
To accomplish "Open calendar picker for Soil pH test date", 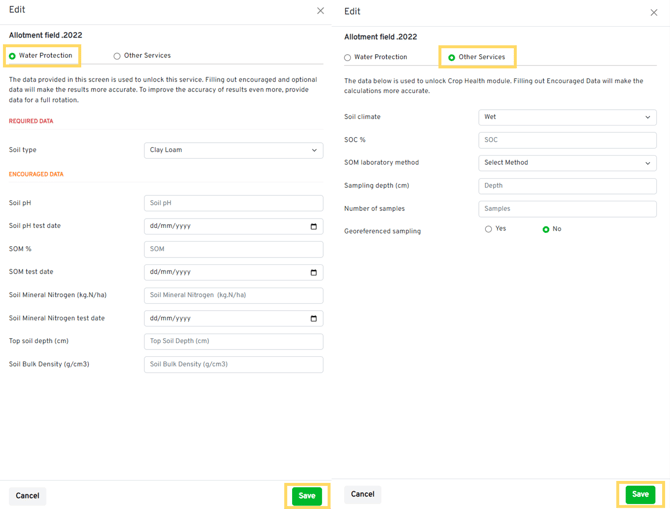I will point(313,226).
